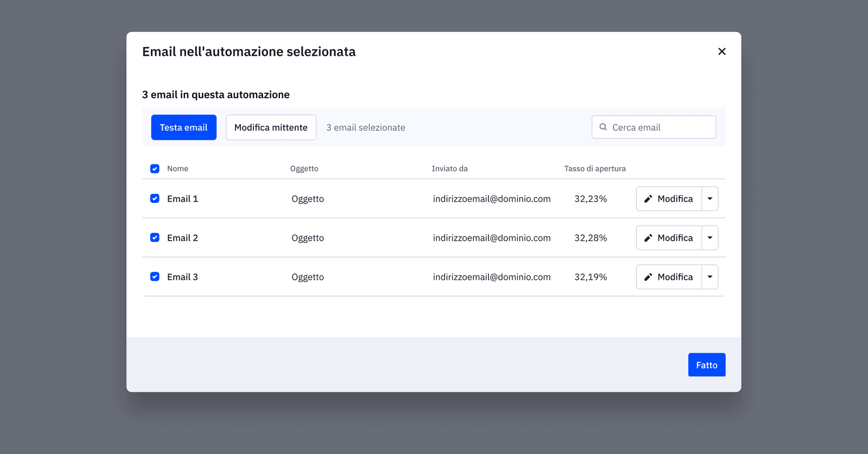
Task: Select the Email 2 name in the list
Action: point(182,238)
